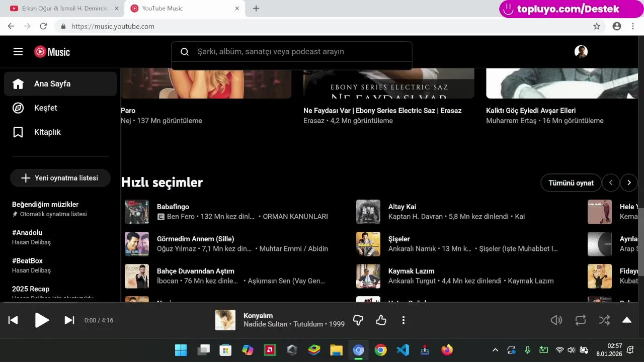Play the Şişeler song thumbnail
The image size is (644, 362).
368,244
